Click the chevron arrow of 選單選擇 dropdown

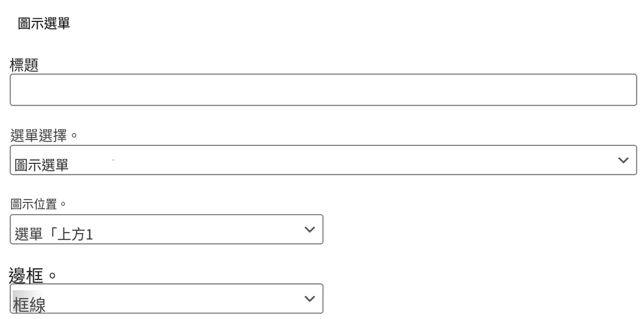click(x=623, y=160)
